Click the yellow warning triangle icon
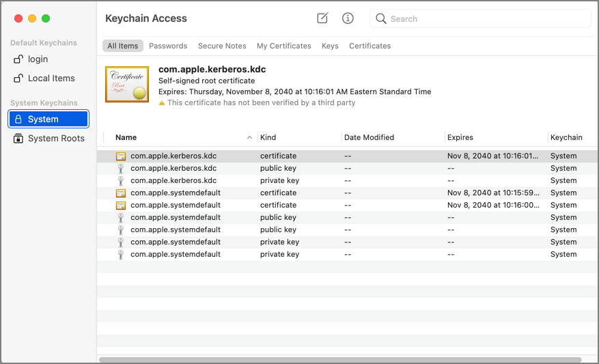599x364 pixels. click(x=162, y=102)
